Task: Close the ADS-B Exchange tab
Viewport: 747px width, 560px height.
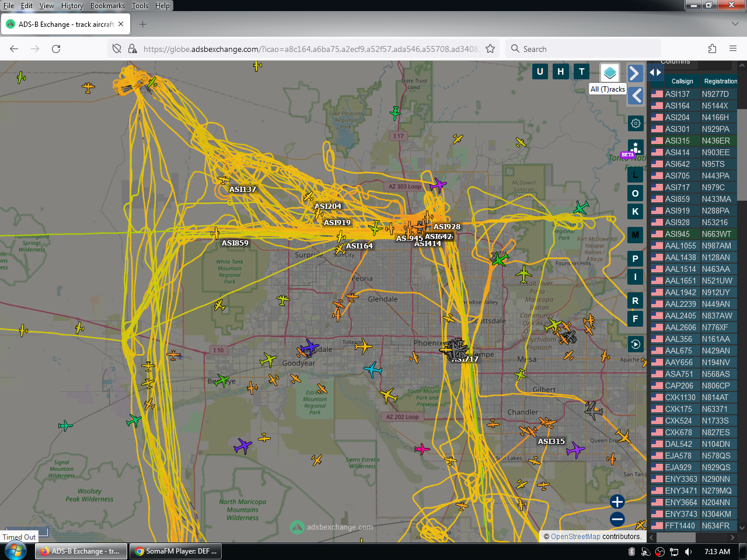Action: click(x=121, y=24)
